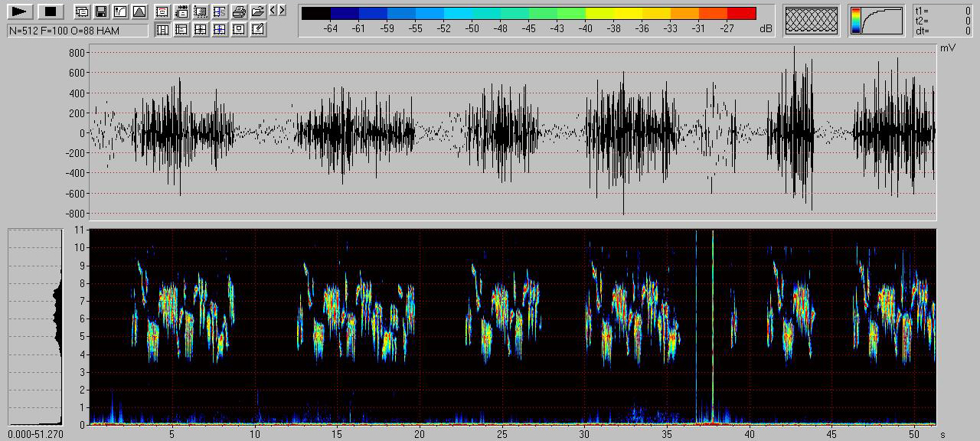This screenshot has height=441, width=980.
Task: Click the crosshatch pattern box
Action: click(812, 21)
